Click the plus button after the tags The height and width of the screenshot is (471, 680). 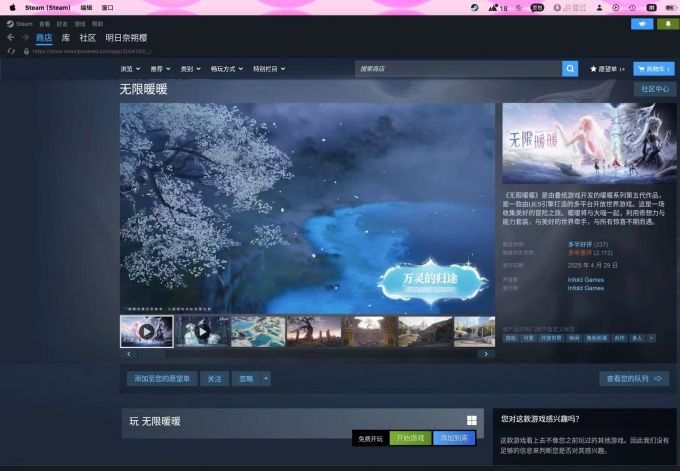tap(651, 338)
